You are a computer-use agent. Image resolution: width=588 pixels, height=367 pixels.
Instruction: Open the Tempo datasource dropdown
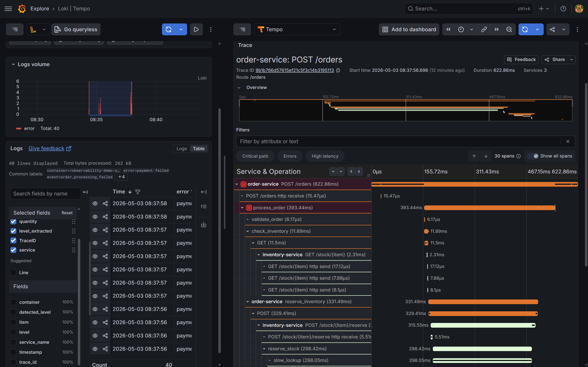[297, 29]
